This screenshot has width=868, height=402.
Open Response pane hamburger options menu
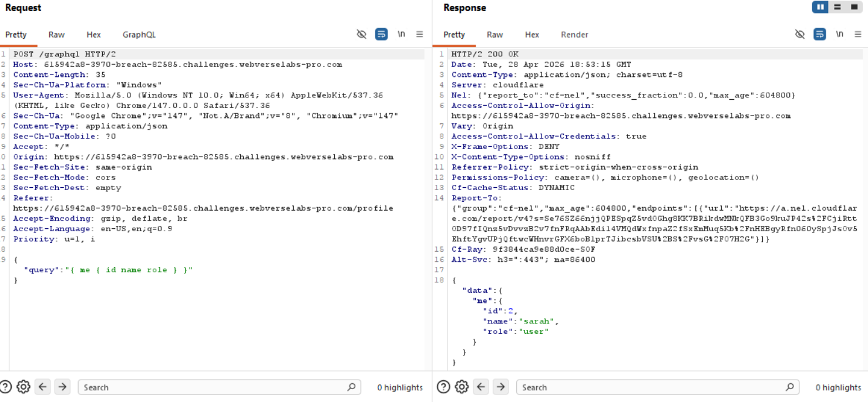858,34
